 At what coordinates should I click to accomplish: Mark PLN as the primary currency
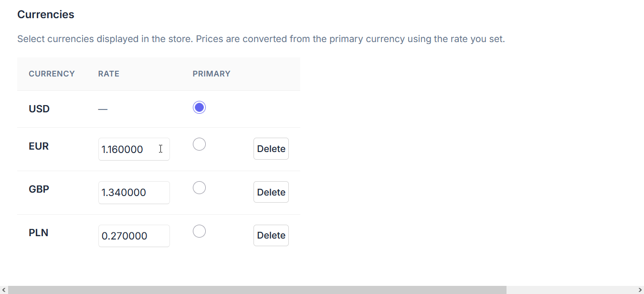(199, 231)
